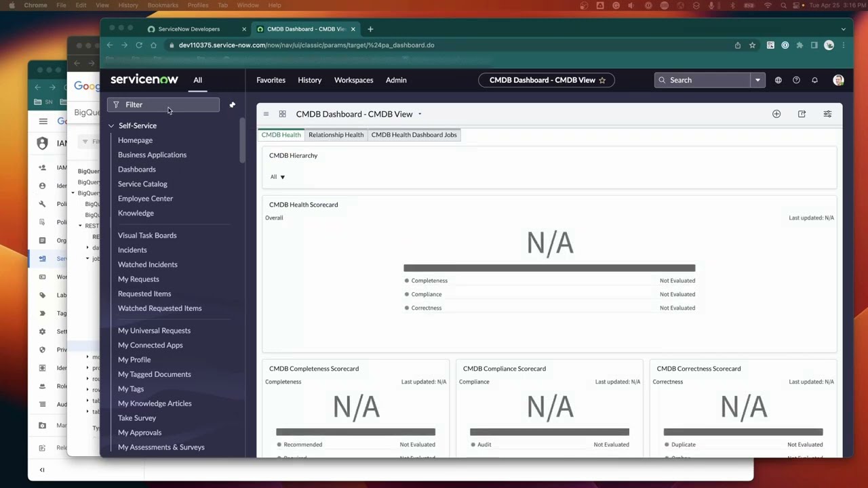
Task: Open the dashboard settings sliders icon
Action: click(827, 114)
